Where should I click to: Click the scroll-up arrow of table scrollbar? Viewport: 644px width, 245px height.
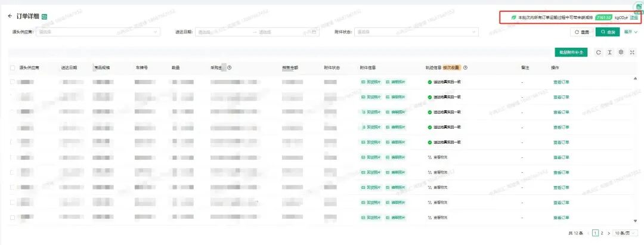click(x=636, y=78)
